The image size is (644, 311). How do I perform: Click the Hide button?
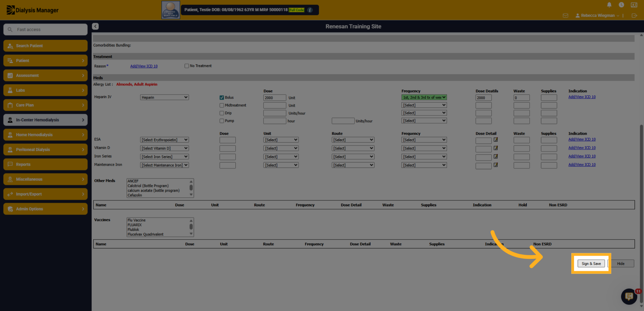(621, 264)
